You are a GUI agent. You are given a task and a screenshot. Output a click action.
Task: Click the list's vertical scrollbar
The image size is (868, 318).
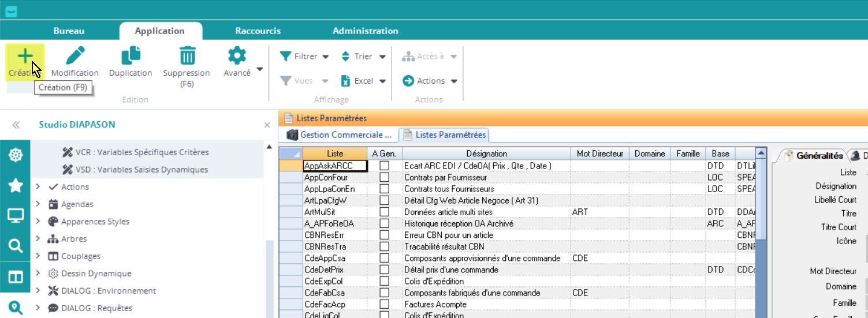[x=761, y=231]
